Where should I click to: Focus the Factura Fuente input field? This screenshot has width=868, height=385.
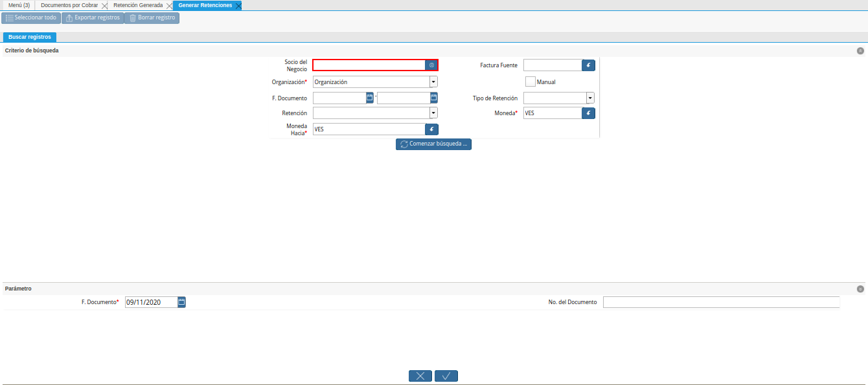tap(553, 65)
